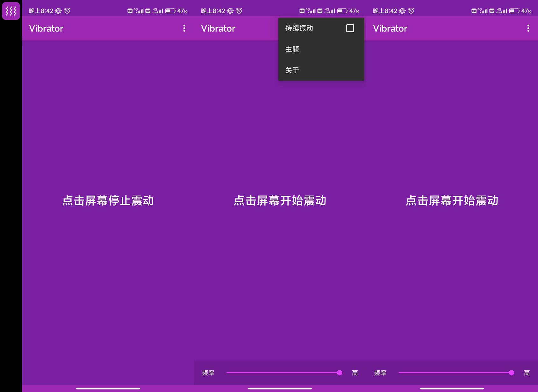Click the 47% battery text in the middle screen
Screen dimensions: 538x392
354,11
